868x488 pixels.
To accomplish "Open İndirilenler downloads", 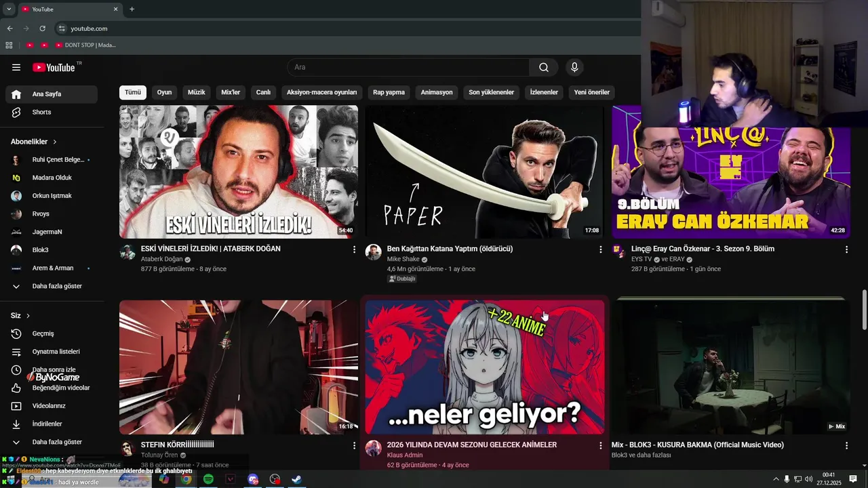I will (x=52, y=424).
